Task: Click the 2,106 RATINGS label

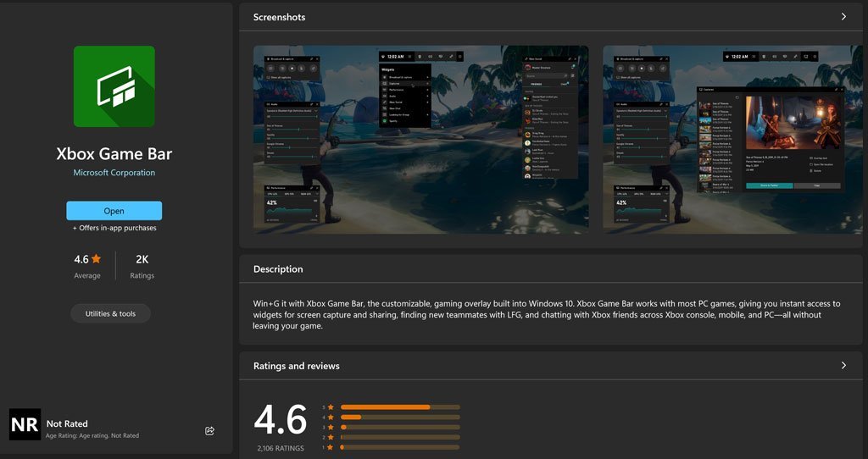Action: 281,448
